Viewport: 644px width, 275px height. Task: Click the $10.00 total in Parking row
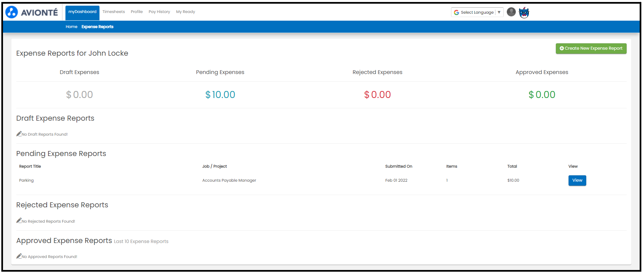513,180
